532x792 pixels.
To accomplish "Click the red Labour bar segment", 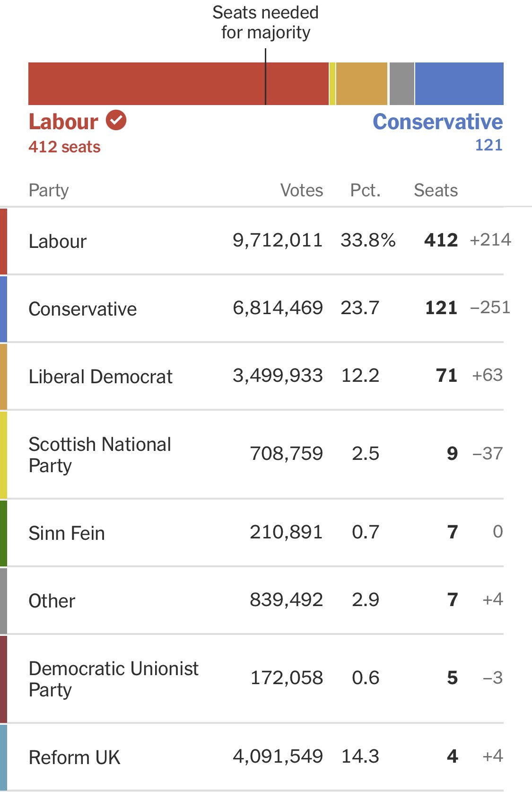I will coord(178,84).
